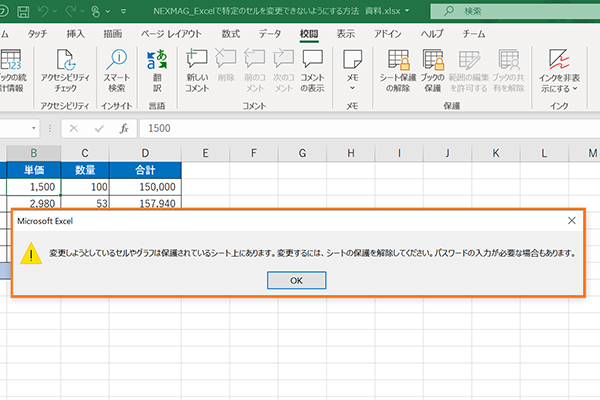The width and height of the screenshot is (600, 400).
Task: Click the Insert Function fx icon
Action: [124, 128]
